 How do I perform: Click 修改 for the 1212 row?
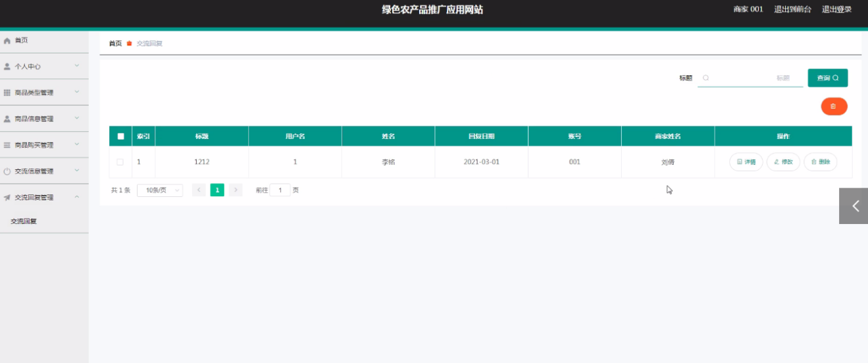tap(783, 161)
